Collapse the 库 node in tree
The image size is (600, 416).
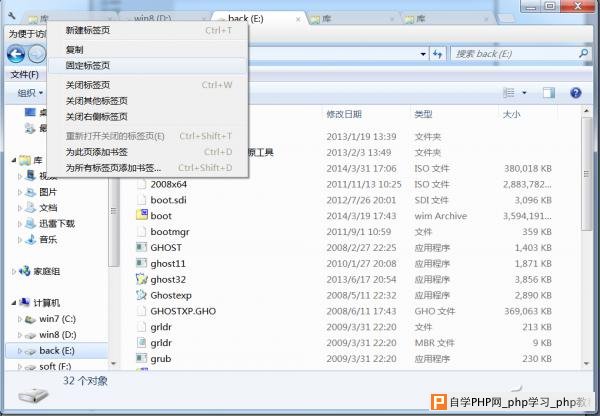pyautogui.click(x=14, y=160)
